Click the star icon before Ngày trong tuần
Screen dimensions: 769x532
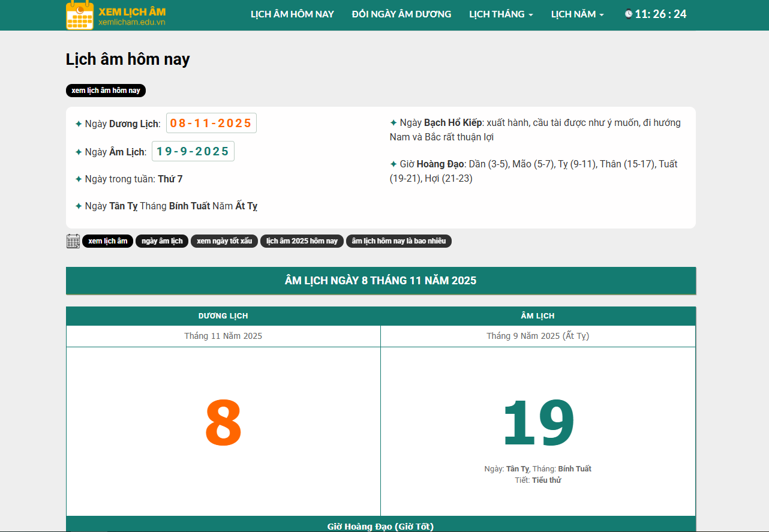tap(79, 178)
